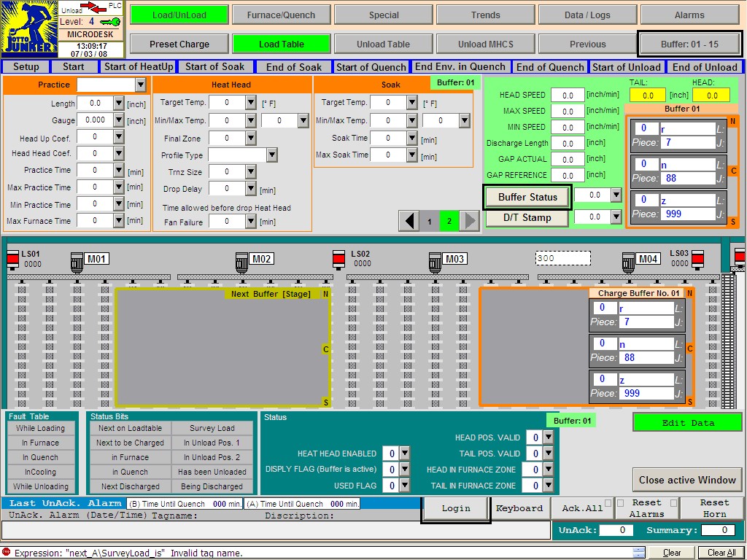Click the yellow TAIL value field
Screen dimensions: 747x560
tap(647, 96)
